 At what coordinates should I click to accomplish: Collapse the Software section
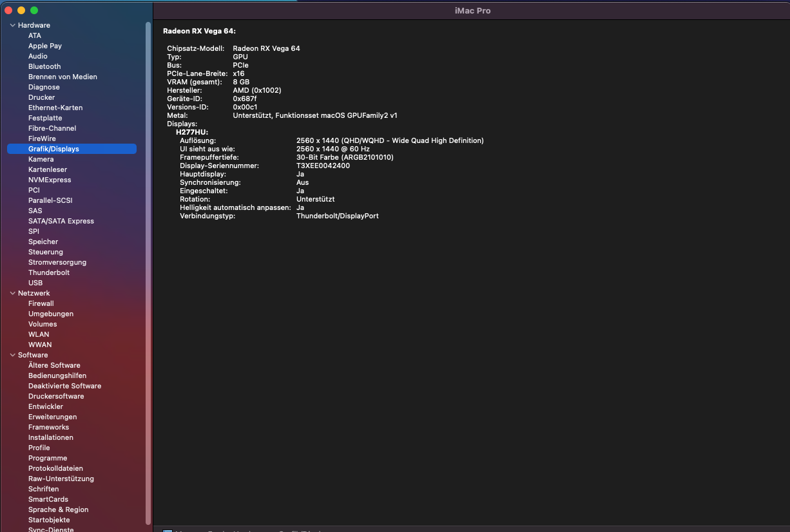[12, 355]
